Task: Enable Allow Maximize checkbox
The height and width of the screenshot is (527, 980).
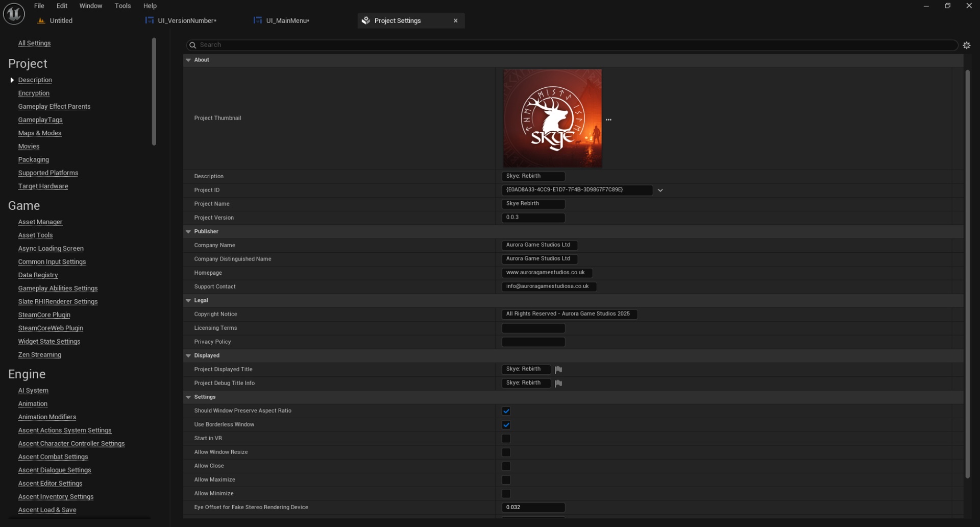Action: (x=506, y=480)
